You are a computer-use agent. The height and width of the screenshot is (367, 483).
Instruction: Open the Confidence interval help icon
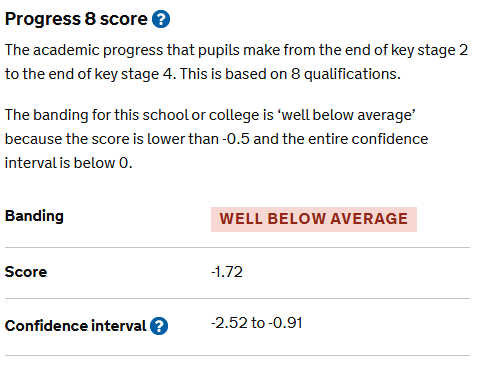tap(159, 326)
